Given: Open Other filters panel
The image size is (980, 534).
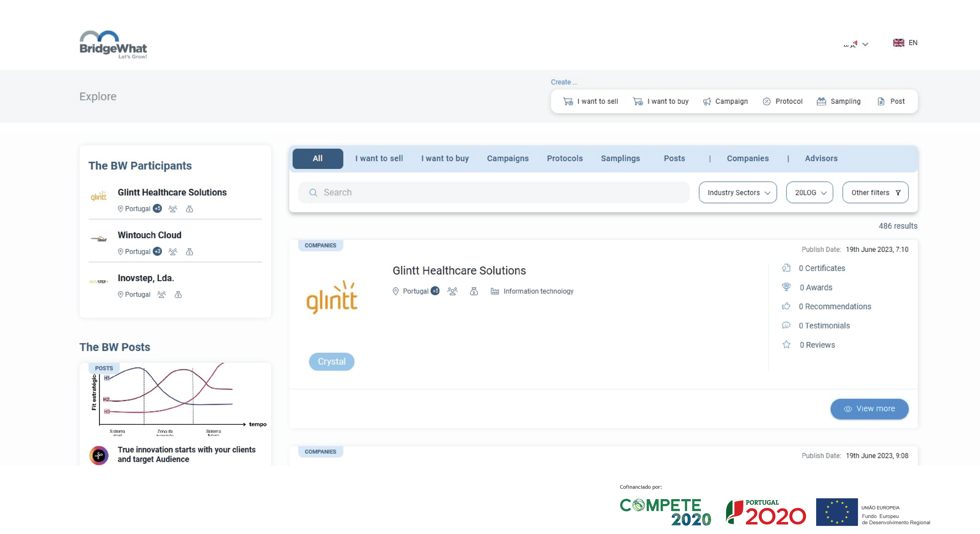Looking at the screenshot, I should click(875, 192).
